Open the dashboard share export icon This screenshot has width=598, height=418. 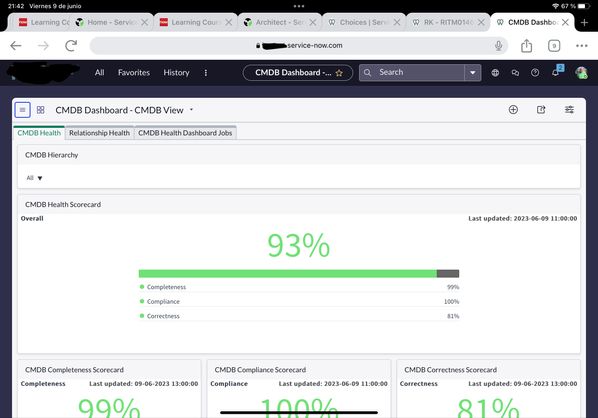[x=541, y=110]
